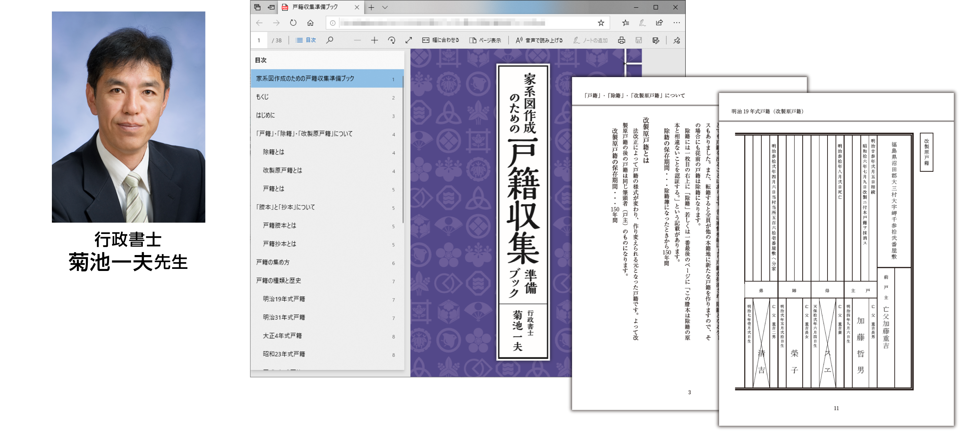980x432 pixels.
Task: Click the page number input field
Action: [259, 40]
